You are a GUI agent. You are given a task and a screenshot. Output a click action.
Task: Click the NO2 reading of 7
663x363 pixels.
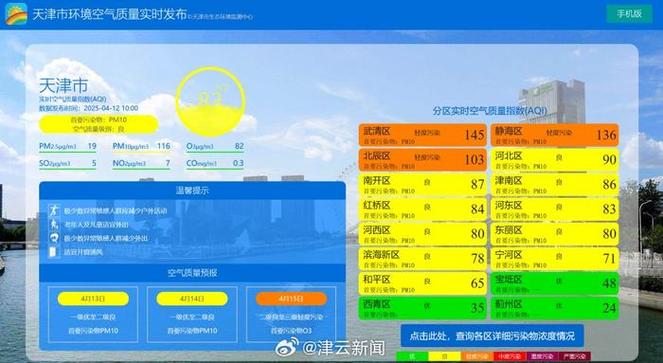click(141, 164)
